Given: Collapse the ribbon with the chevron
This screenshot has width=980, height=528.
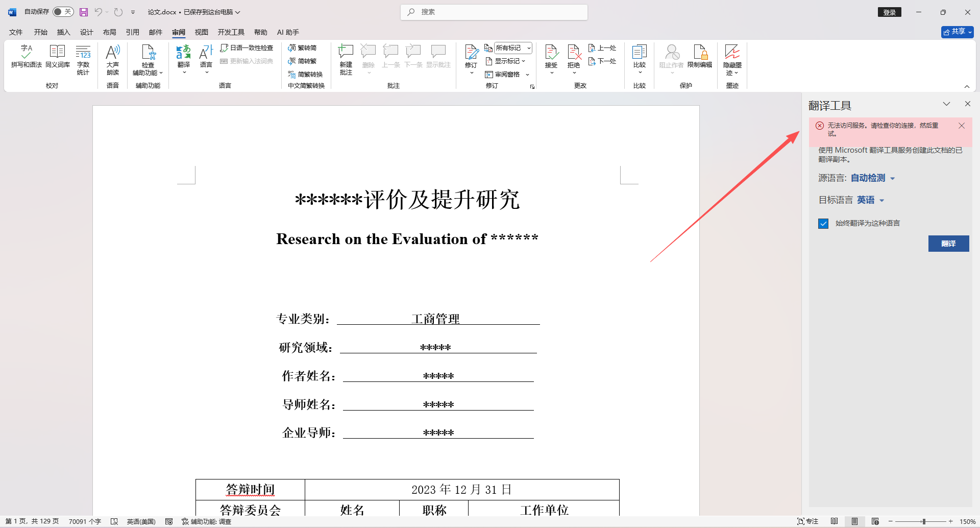Looking at the screenshot, I should (967, 86).
